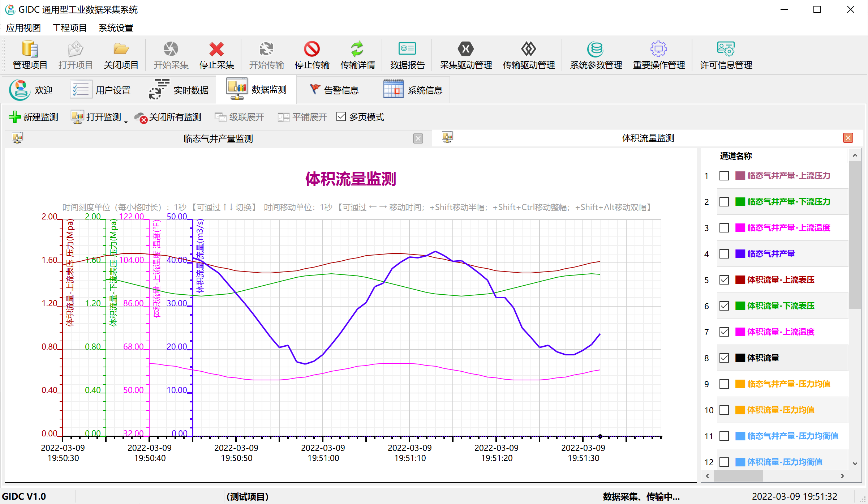The height and width of the screenshot is (504, 868).
Task: Enable 临态气井产量-下流压力 channel checkbox
Action: tap(724, 202)
